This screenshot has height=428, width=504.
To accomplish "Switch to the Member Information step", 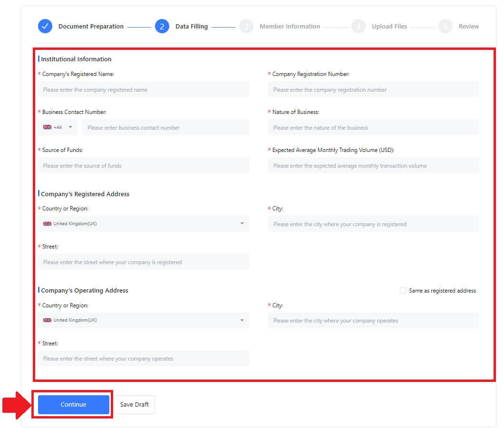I will [x=290, y=26].
